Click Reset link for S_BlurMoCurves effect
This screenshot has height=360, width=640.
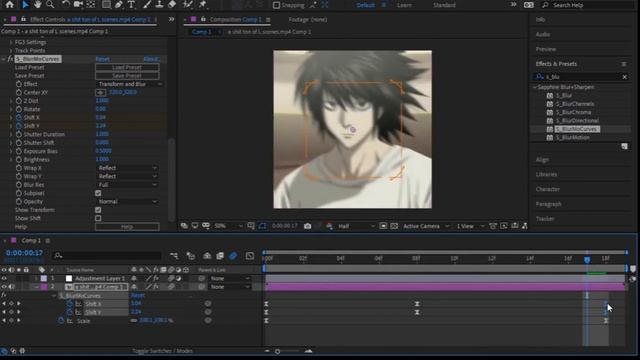click(x=102, y=59)
